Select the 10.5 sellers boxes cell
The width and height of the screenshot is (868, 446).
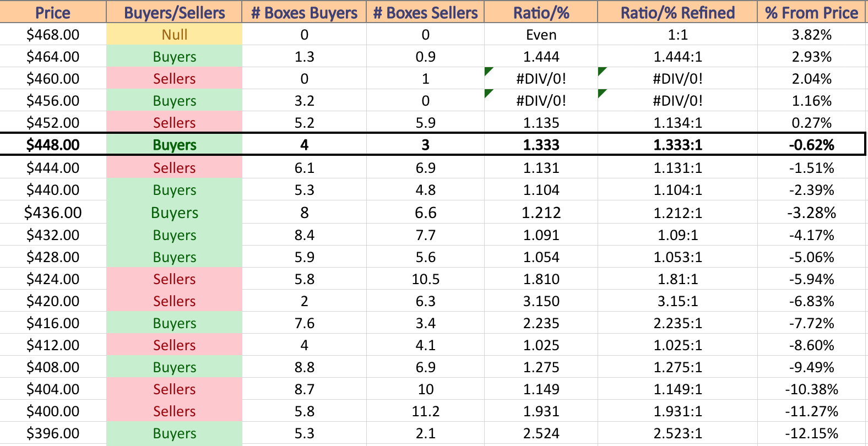[x=425, y=279]
